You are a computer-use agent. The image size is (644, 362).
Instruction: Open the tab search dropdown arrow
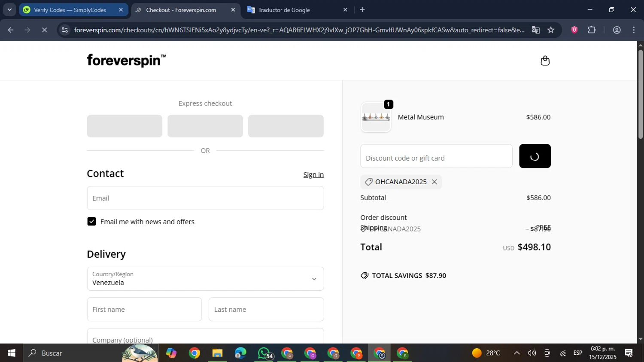coord(9,9)
